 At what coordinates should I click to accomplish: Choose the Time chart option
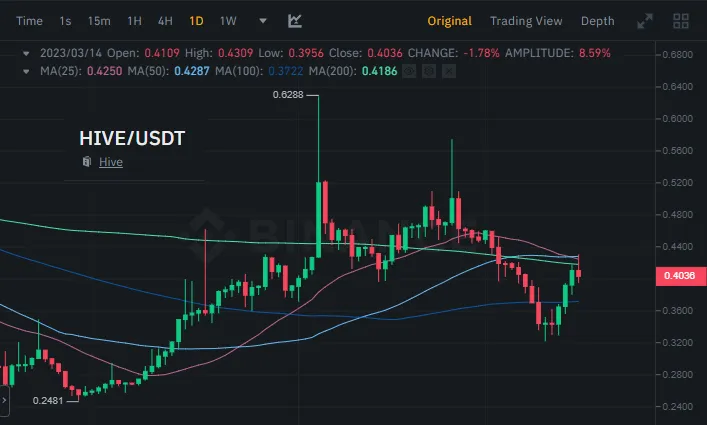(x=29, y=21)
